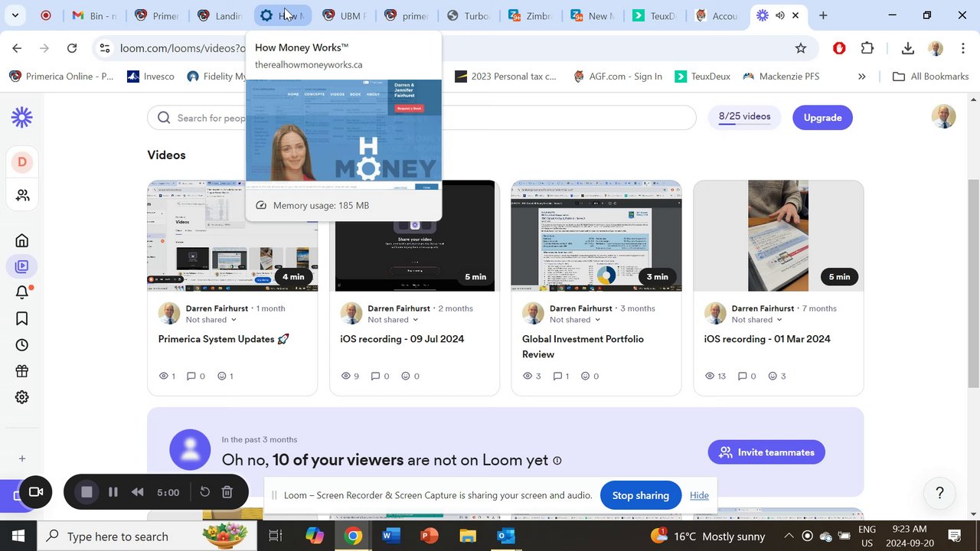The height and width of the screenshot is (551, 980).
Task: Open the history clock icon in sidebar
Action: 22,345
